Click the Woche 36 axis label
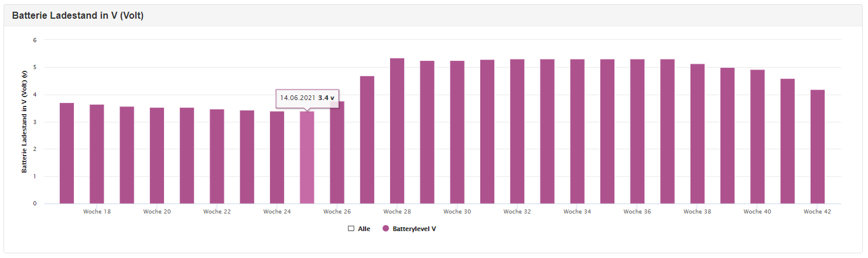 [x=637, y=212]
